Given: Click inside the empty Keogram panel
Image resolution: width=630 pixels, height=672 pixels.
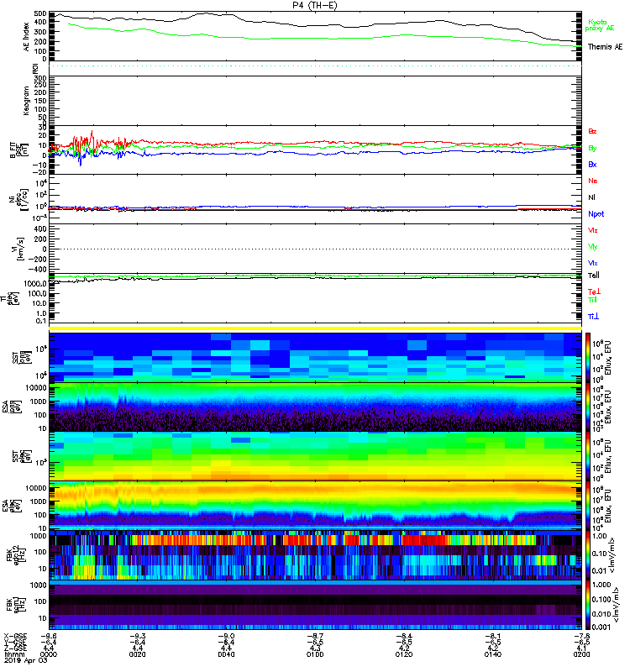Looking at the screenshot, I should (x=315, y=101).
